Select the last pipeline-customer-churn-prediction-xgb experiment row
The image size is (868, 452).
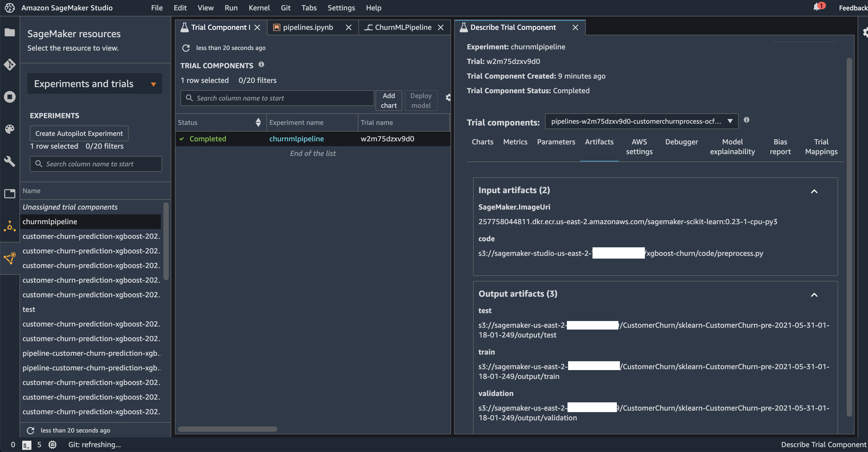90,368
